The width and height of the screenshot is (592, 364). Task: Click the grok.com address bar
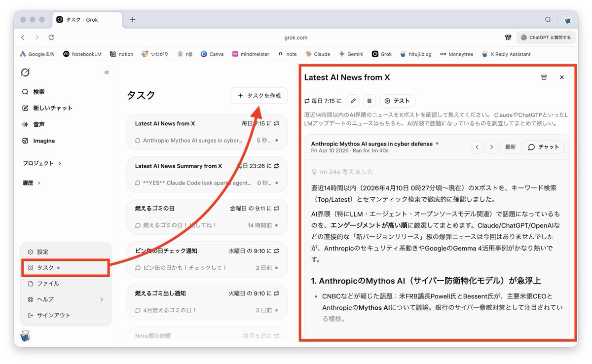(296, 37)
